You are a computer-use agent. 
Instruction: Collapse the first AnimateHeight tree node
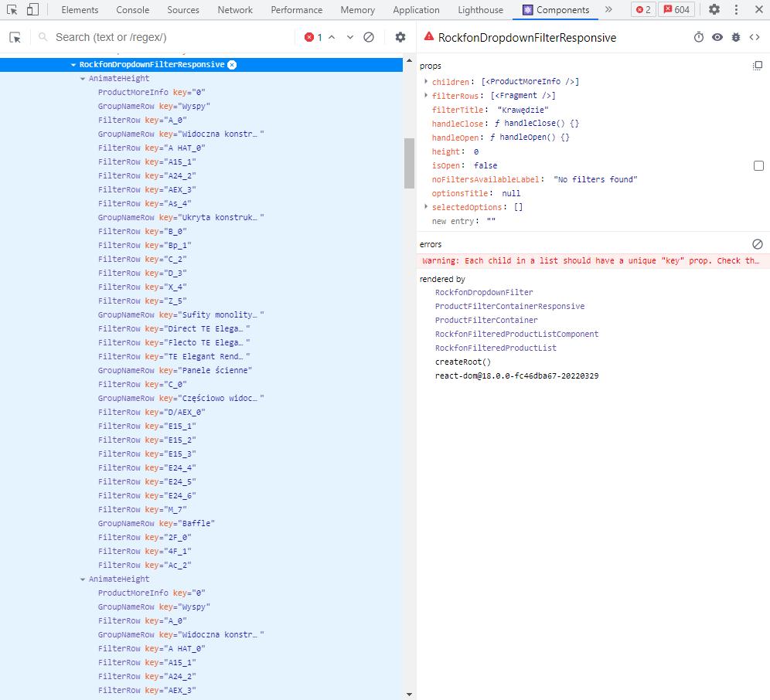(x=83, y=79)
